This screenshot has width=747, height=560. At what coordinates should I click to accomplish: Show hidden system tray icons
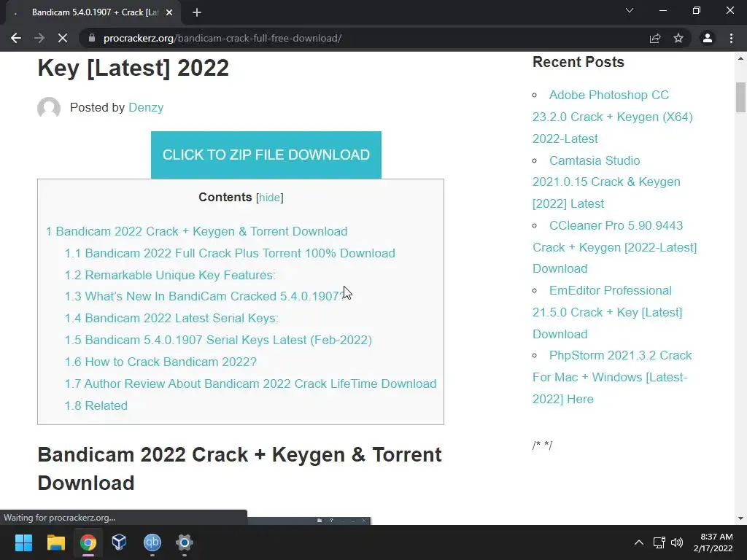[x=639, y=542]
